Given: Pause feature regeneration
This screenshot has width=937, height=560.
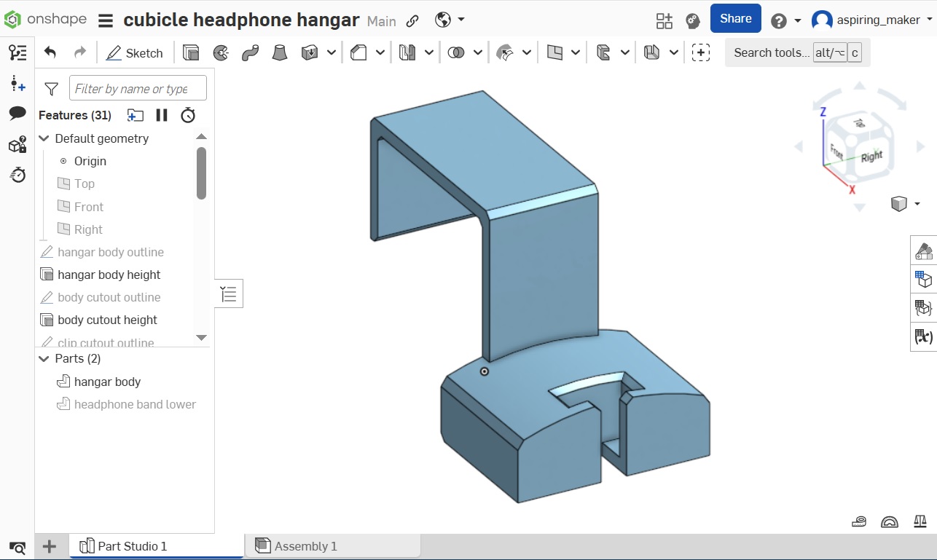Looking at the screenshot, I should point(162,115).
